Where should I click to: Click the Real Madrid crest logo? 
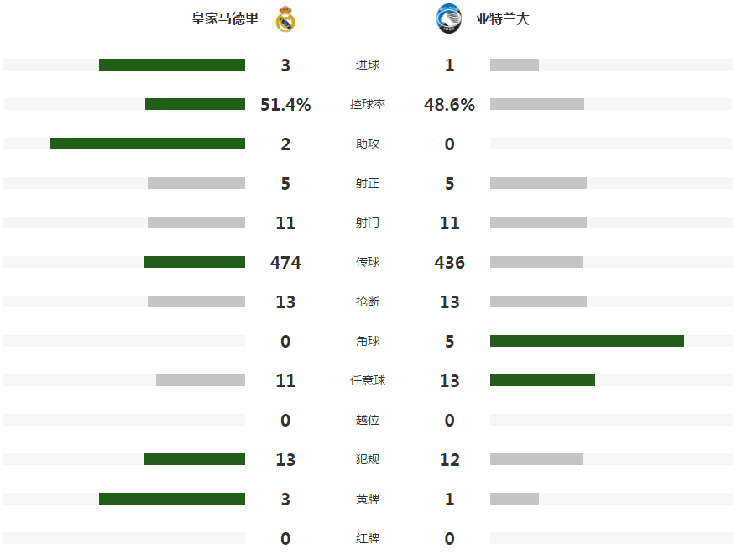click(x=285, y=18)
